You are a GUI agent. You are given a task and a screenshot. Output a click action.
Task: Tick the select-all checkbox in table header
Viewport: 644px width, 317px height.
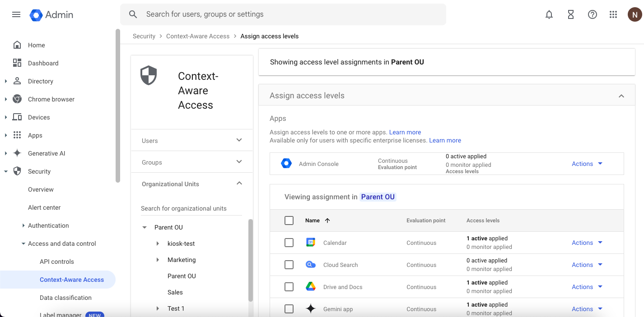(x=289, y=221)
